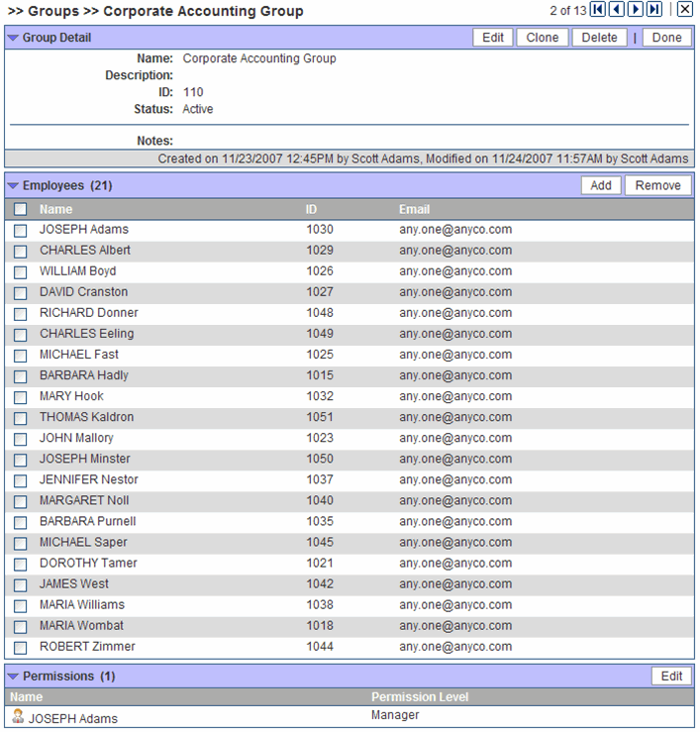Jump to the last record navigation icon

(654, 10)
